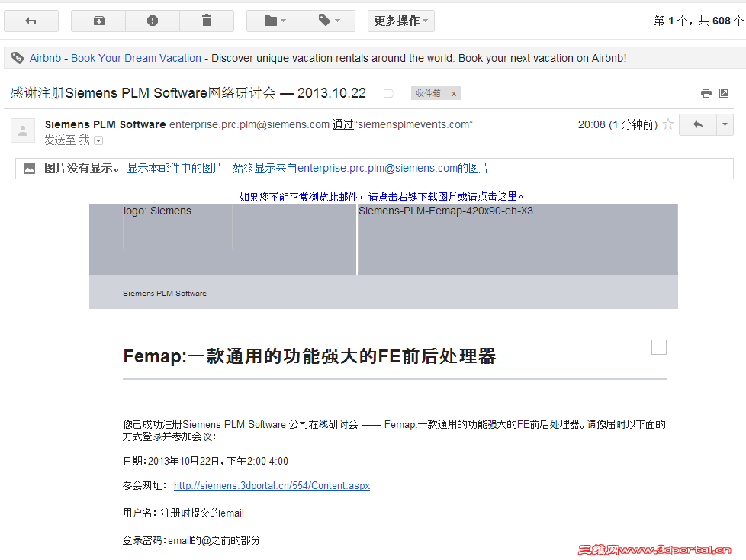Viewport: 746px width, 560px height.
Task: Open siemens.3dportal.cn/554/Content.aspx link
Action: click(x=272, y=486)
